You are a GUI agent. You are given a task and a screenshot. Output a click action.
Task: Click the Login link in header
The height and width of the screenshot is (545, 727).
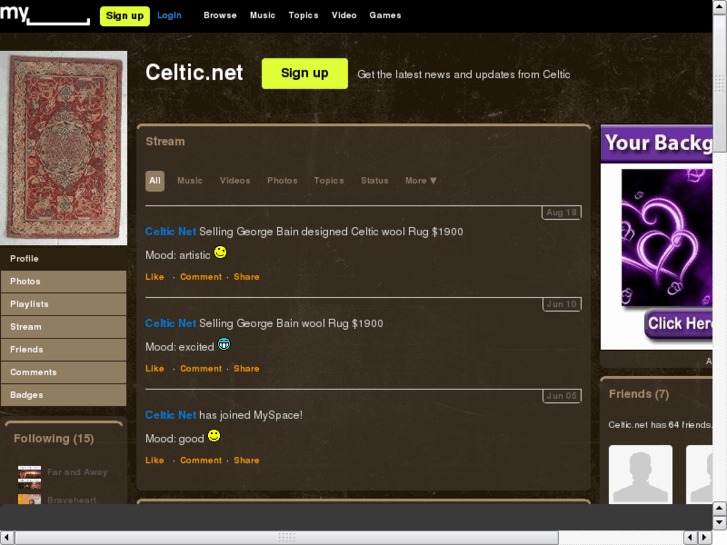[x=169, y=15]
